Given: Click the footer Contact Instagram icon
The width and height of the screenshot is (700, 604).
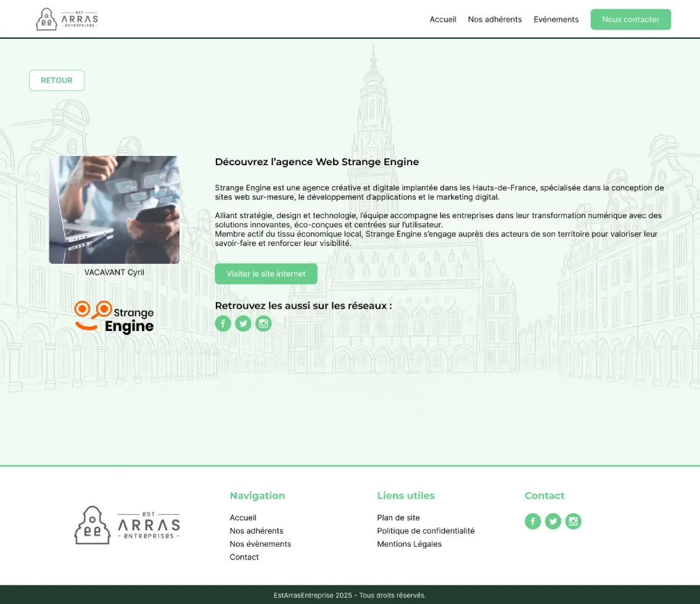Looking at the screenshot, I should coord(573,521).
